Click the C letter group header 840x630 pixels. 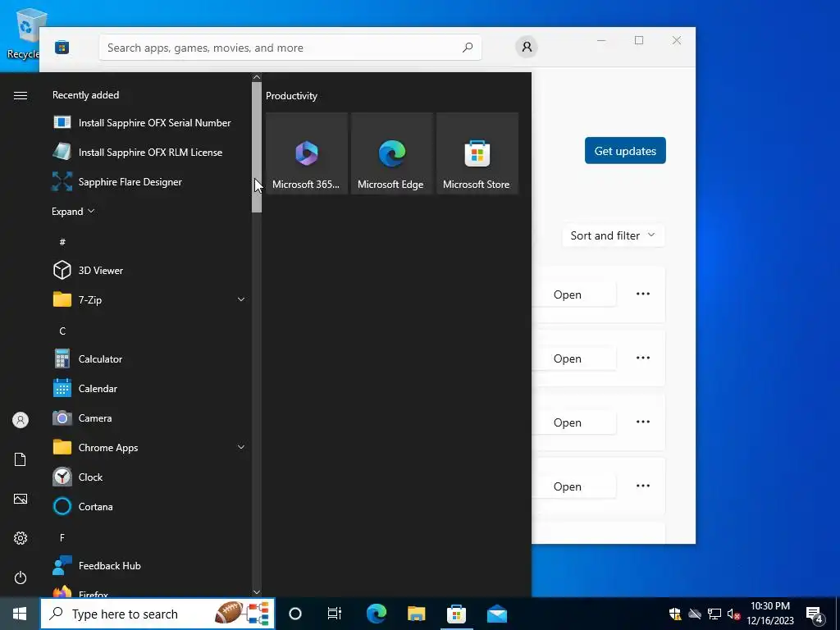point(62,331)
